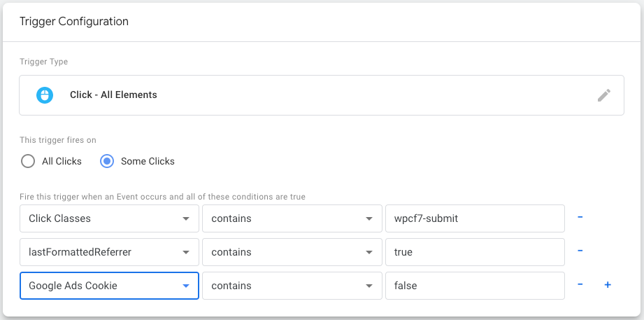Select the All Clicks radio button
This screenshot has height=320, width=644.
pos(28,161)
